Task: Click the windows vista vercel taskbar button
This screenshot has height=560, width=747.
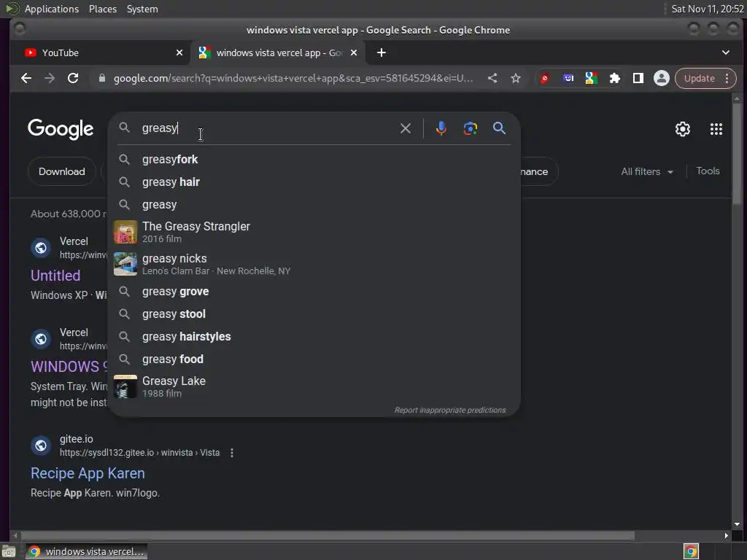Action: coord(87,551)
